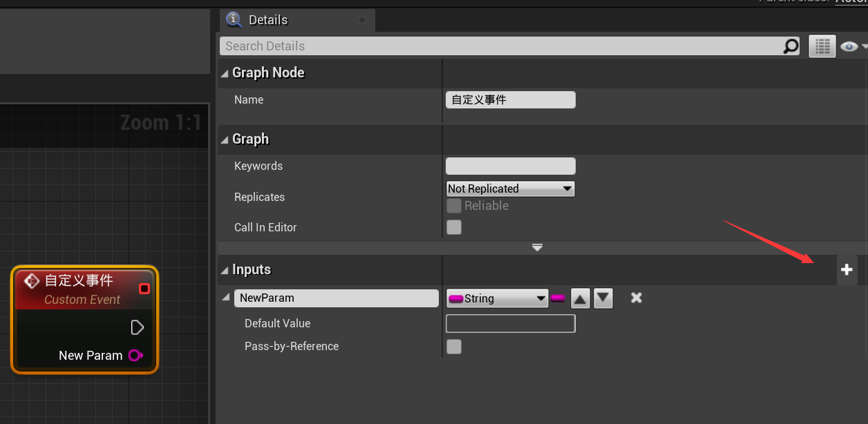
Task: Remove NewParam with the X icon
Action: [x=636, y=298]
